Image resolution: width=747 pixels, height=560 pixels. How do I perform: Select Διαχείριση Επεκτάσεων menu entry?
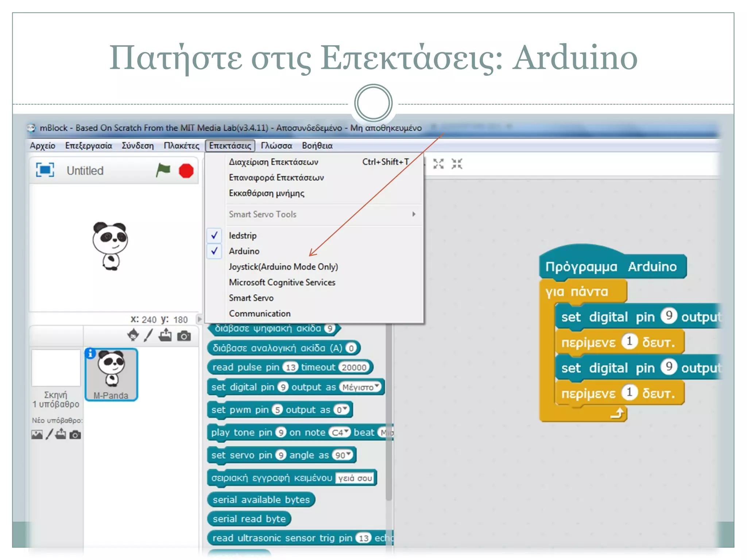tap(273, 162)
